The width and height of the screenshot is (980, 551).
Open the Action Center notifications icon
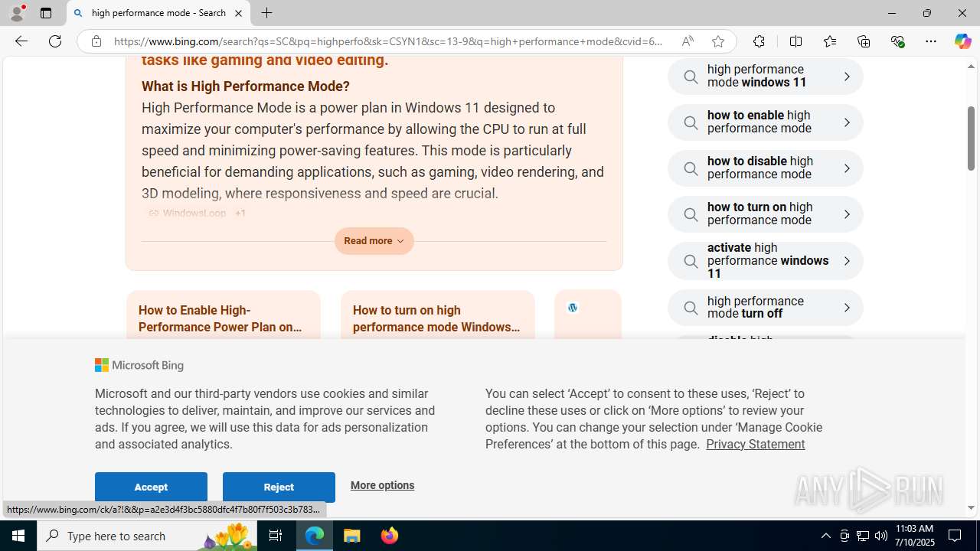click(x=955, y=536)
